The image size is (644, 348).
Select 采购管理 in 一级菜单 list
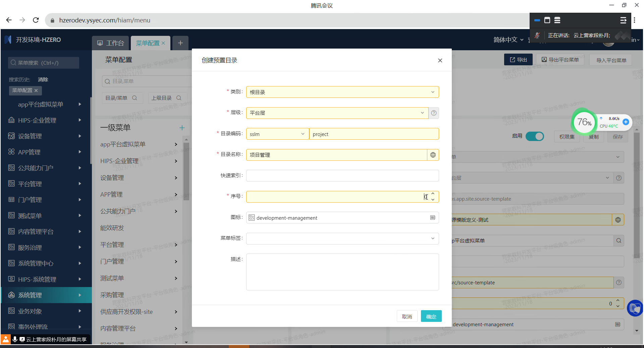pyautogui.click(x=112, y=295)
